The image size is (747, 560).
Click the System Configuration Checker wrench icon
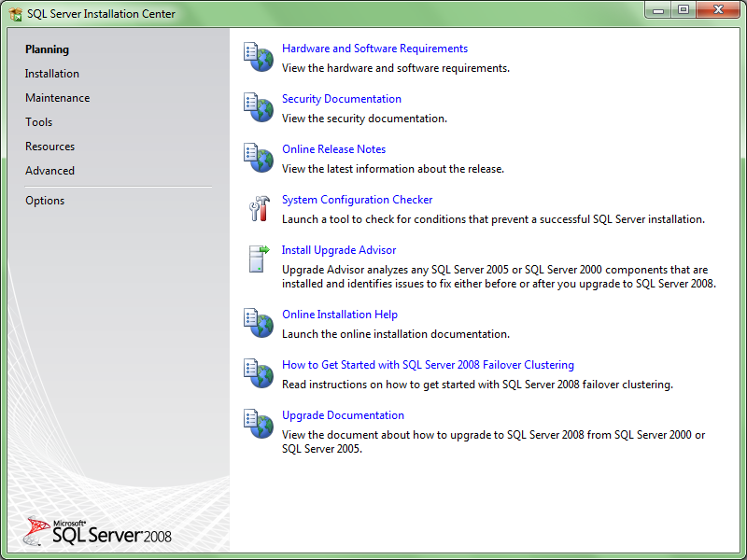[x=258, y=207]
